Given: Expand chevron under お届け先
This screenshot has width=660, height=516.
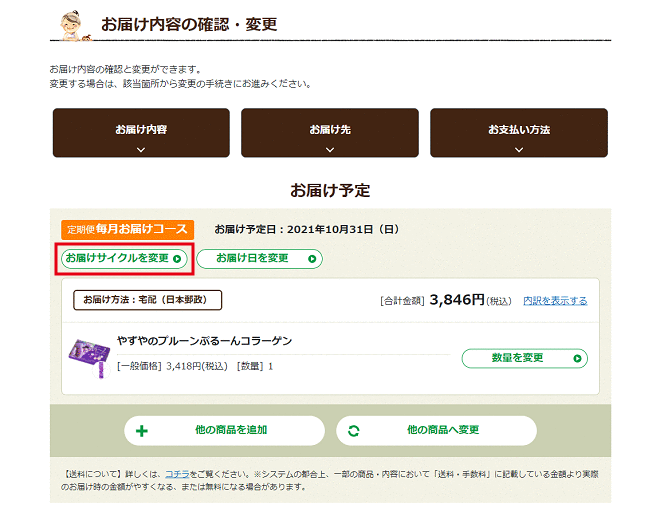Looking at the screenshot, I should pos(330,149).
